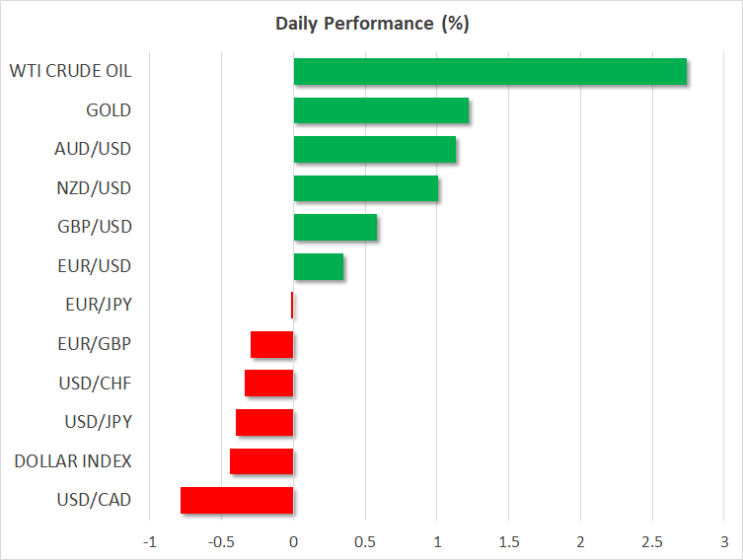The height and width of the screenshot is (560, 743).
Task: Click the Daily Performance (%) chart title
Action: tap(371, 24)
